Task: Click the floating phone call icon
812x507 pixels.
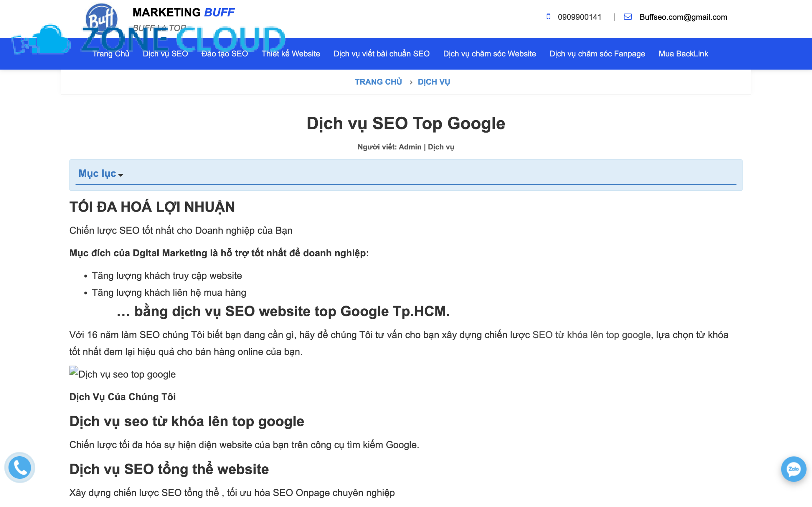Action: (20, 467)
